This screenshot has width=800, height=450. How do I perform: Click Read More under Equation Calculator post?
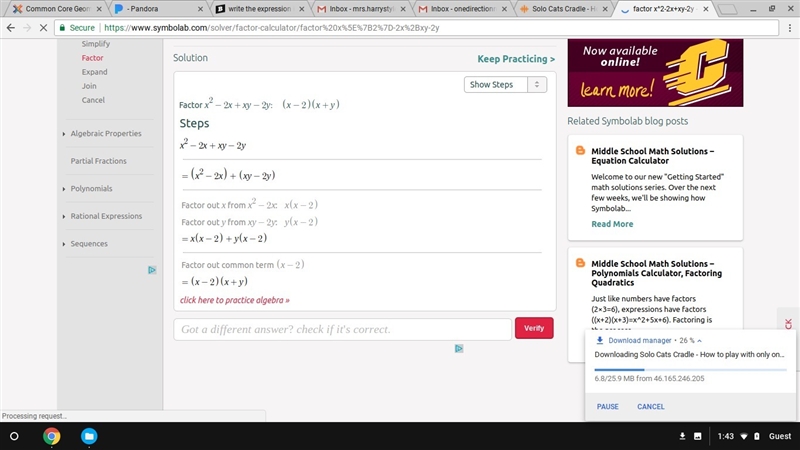pyautogui.click(x=612, y=224)
